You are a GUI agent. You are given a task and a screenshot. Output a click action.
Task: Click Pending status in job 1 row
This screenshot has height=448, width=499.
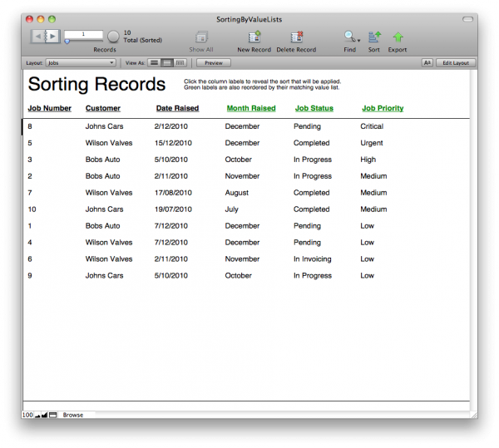pos(307,226)
